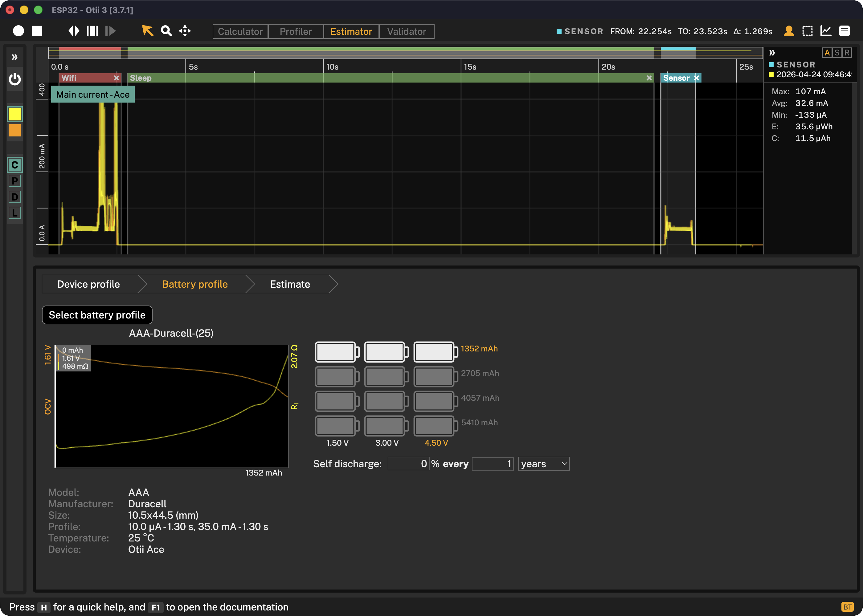Select the pan/move crosshair tool
863x616 pixels.
pos(185,31)
